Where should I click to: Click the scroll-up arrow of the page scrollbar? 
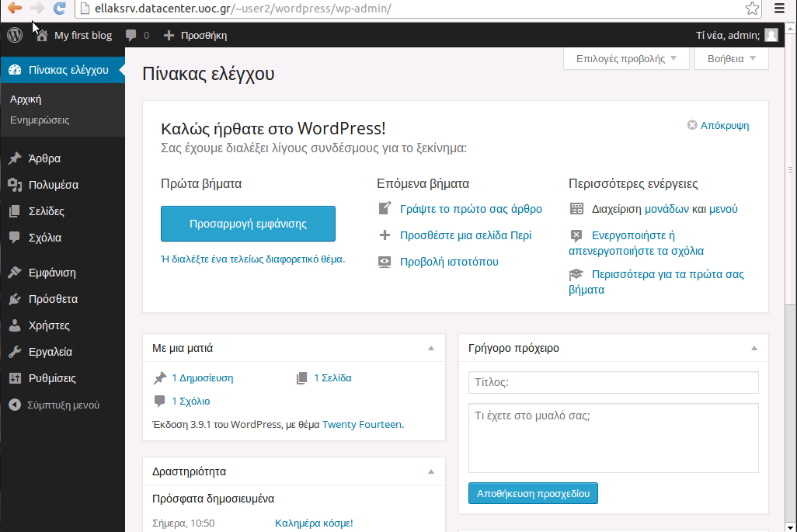[790, 30]
